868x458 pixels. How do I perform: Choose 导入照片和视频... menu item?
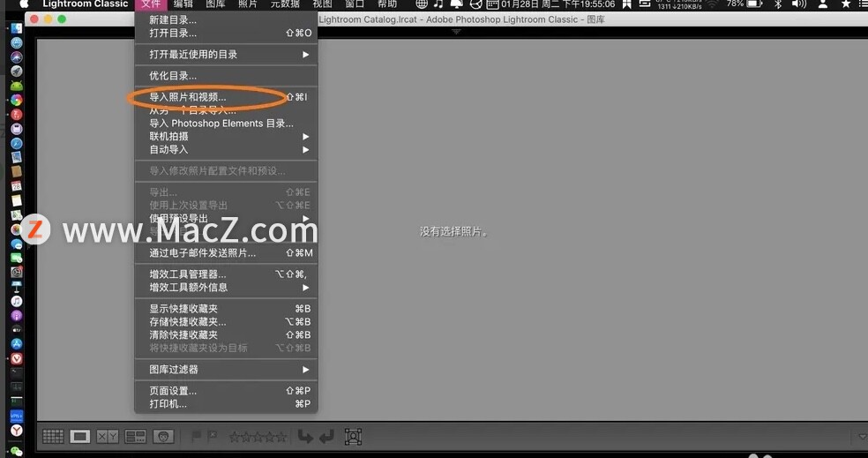tap(226, 97)
